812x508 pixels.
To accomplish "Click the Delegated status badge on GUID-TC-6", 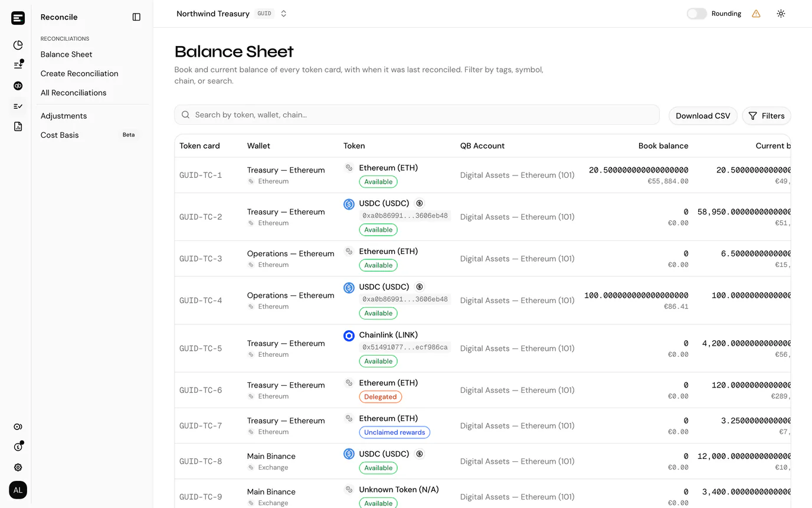I will tap(380, 397).
